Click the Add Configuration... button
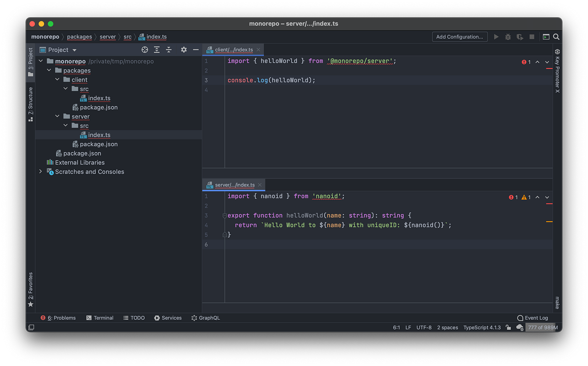The width and height of the screenshot is (588, 366). click(x=459, y=37)
